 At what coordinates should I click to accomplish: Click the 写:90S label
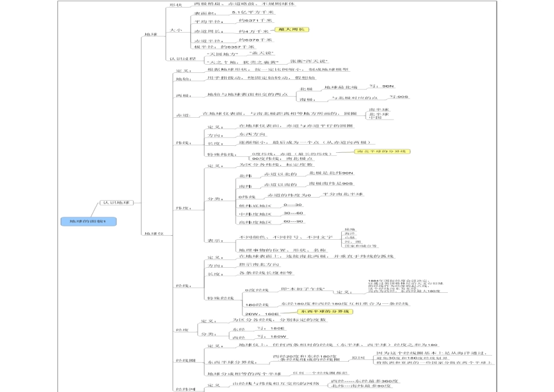tap(399, 97)
